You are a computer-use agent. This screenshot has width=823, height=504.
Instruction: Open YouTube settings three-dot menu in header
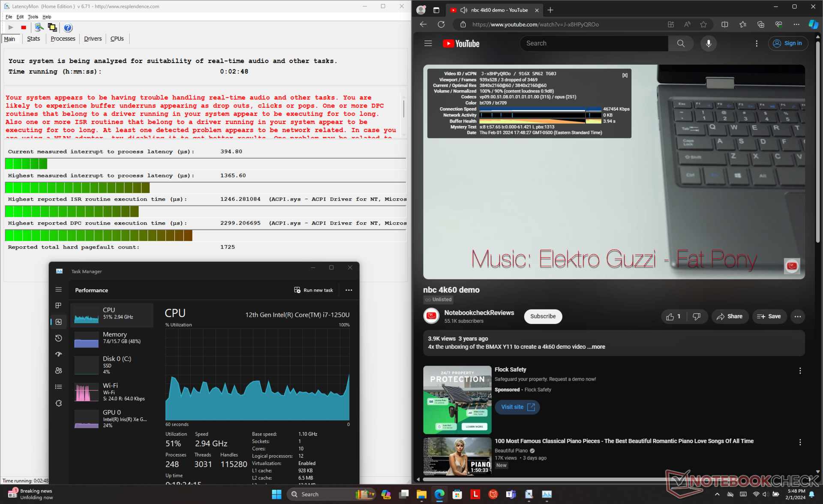(x=757, y=43)
